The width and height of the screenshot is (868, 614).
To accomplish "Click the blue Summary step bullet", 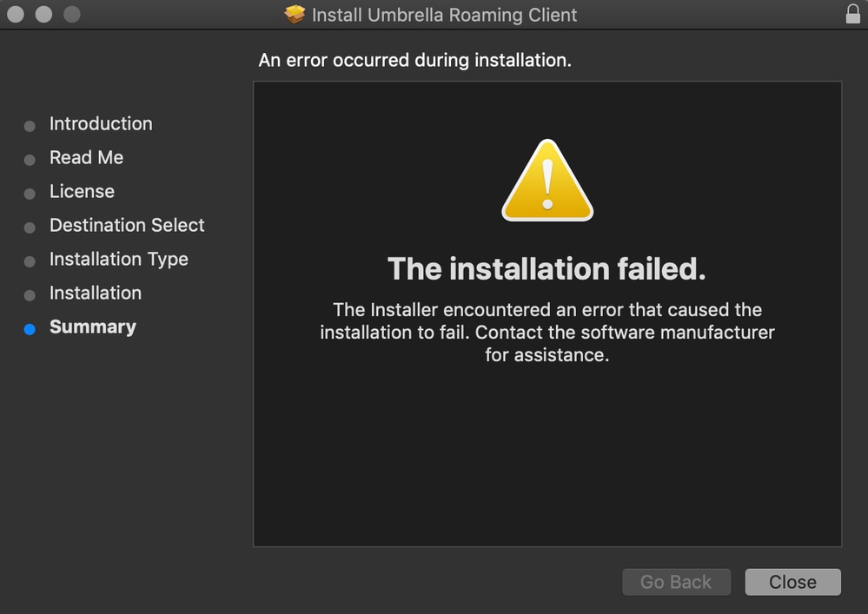I will pos(30,329).
